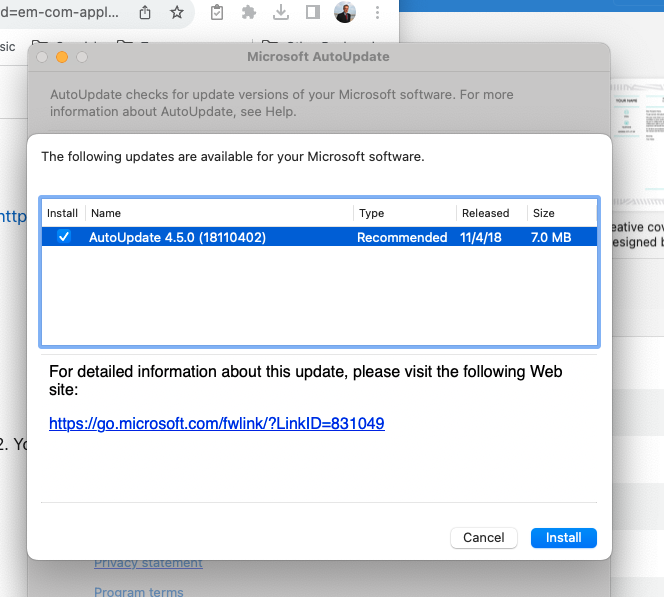Sort by the Install column header
664x597 pixels.
tap(62, 213)
